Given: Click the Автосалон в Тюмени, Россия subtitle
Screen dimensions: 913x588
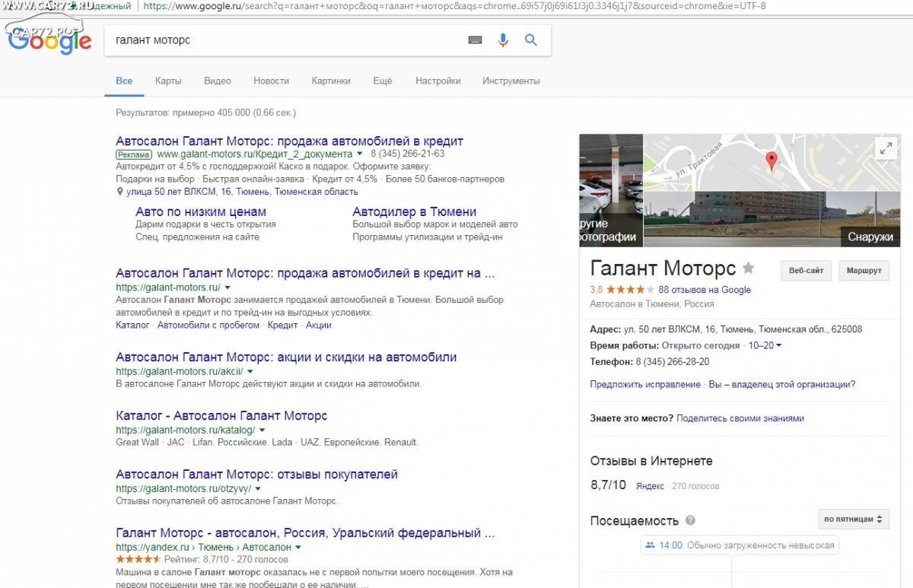Looking at the screenshot, I should click(652, 304).
